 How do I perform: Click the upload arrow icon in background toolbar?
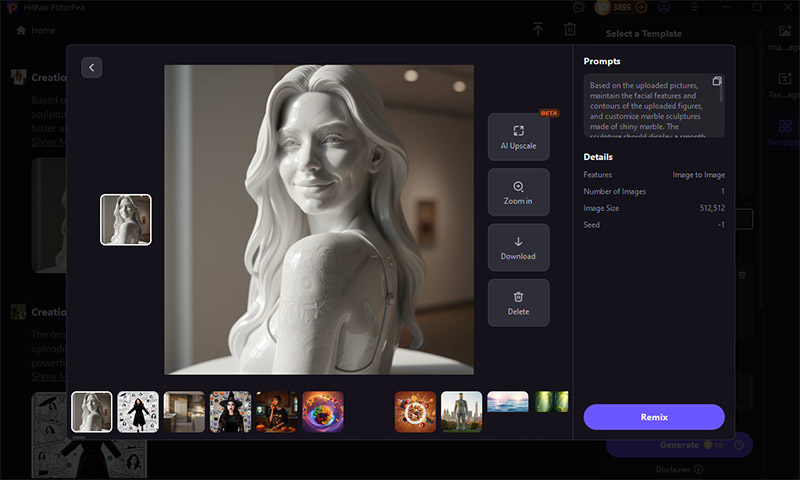(x=538, y=29)
